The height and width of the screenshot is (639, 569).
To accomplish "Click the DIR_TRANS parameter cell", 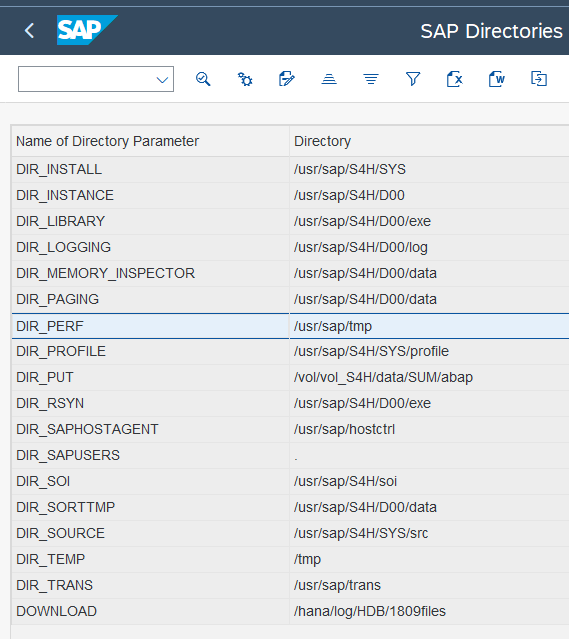I will (150, 585).
